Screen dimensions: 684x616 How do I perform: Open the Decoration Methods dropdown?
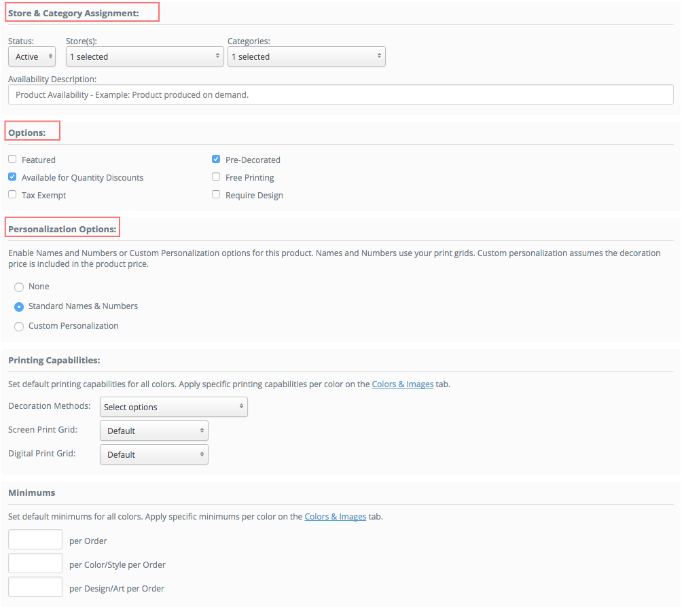174,407
